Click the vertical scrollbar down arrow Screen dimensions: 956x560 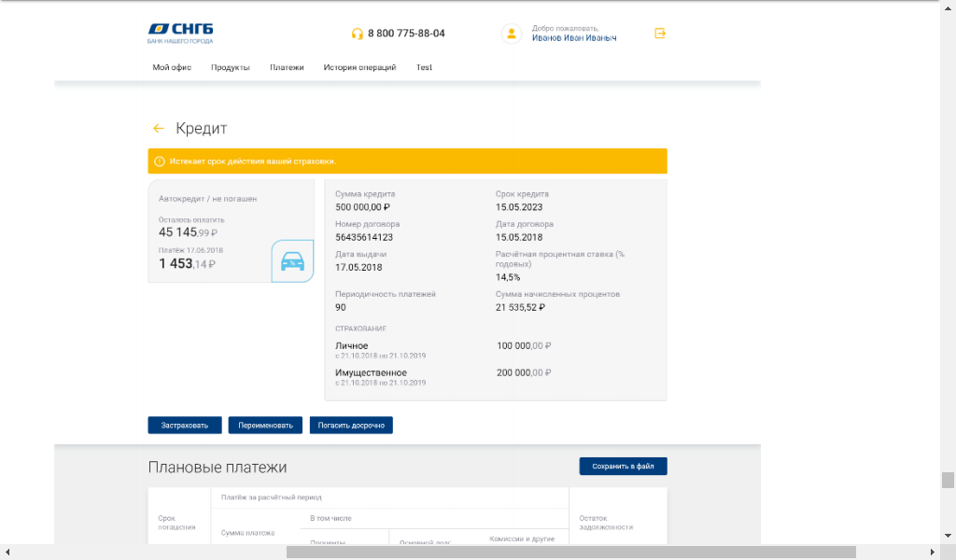(x=948, y=538)
